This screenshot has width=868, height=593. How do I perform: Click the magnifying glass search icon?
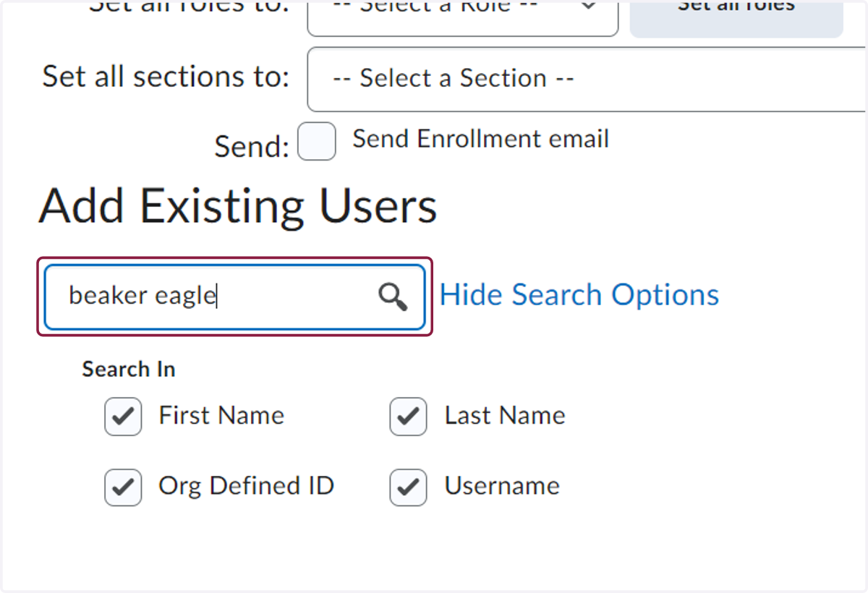pos(393,297)
